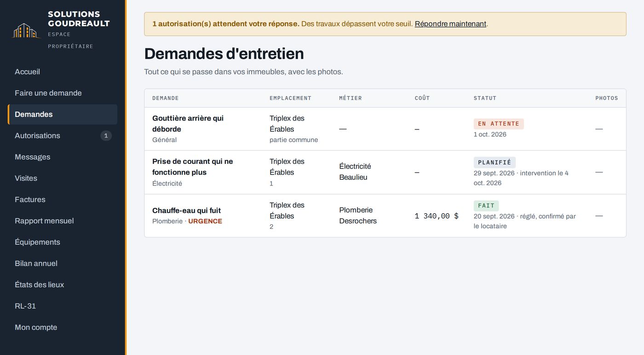Viewport: 644px width, 355px height.
Task: Open the Messages section
Action: (x=63, y=157)
